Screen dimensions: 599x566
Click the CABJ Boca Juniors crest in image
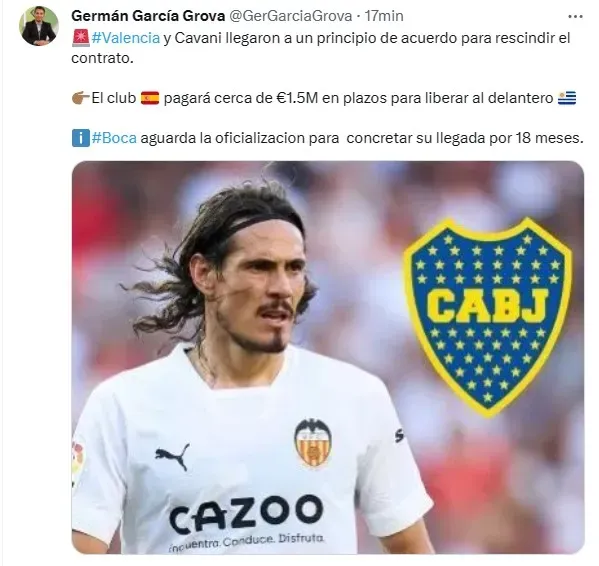488,317
